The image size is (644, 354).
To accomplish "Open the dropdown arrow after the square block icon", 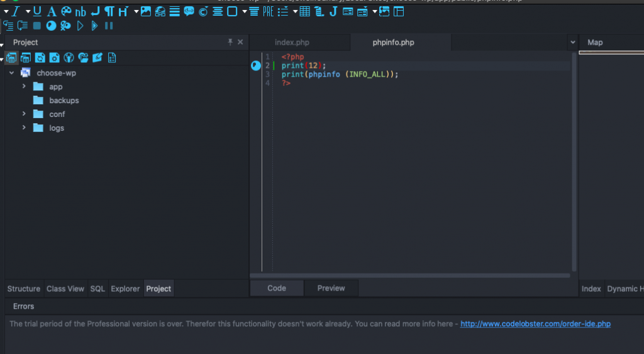I will (245, 11).
